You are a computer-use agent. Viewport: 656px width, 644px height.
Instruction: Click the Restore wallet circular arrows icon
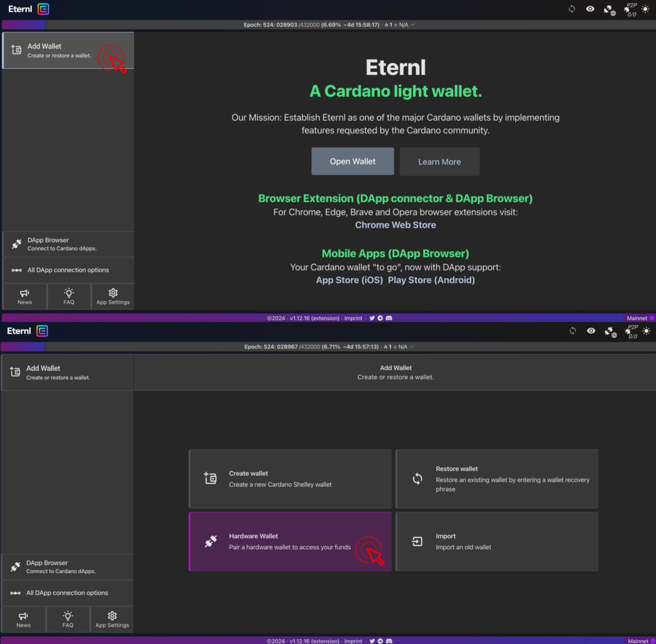click(x=418, y=479)
